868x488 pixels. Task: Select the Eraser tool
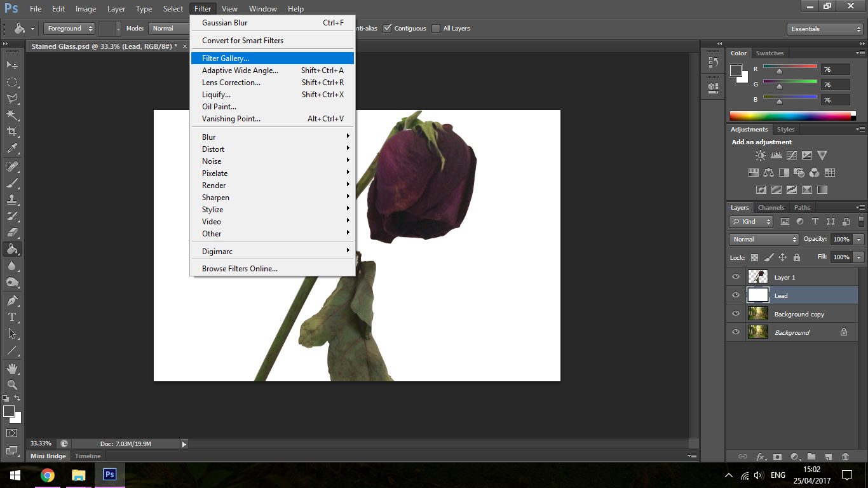coord(12,233)
